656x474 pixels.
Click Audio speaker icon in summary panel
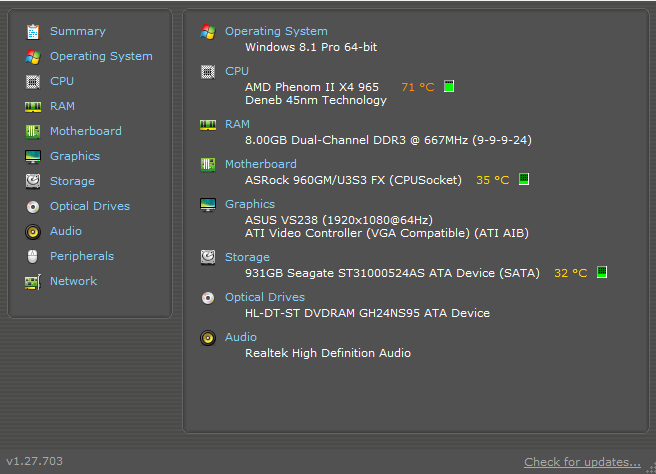point(208,338)
